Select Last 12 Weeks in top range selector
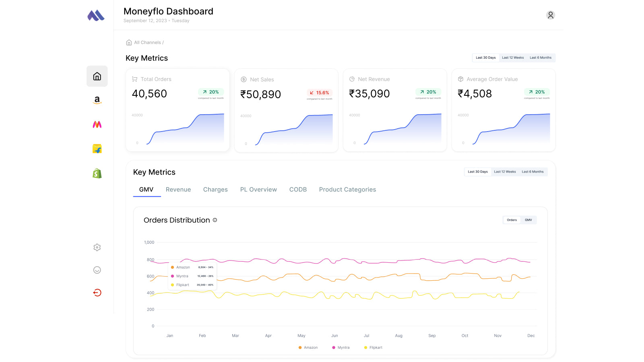Viewport: 644px width, 362px height. pos(513,58)
